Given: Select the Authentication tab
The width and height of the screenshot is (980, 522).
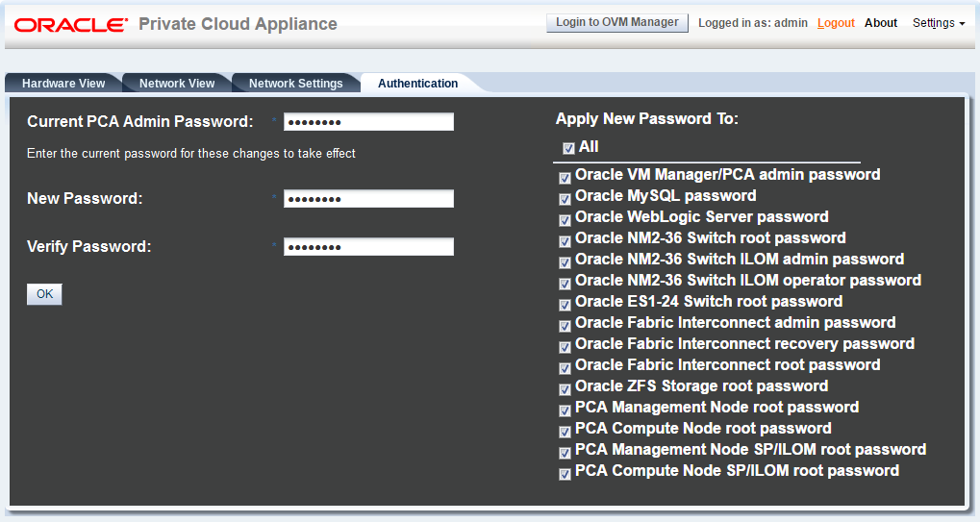Looking at the screenshot, I should click(x=417, y=84).
